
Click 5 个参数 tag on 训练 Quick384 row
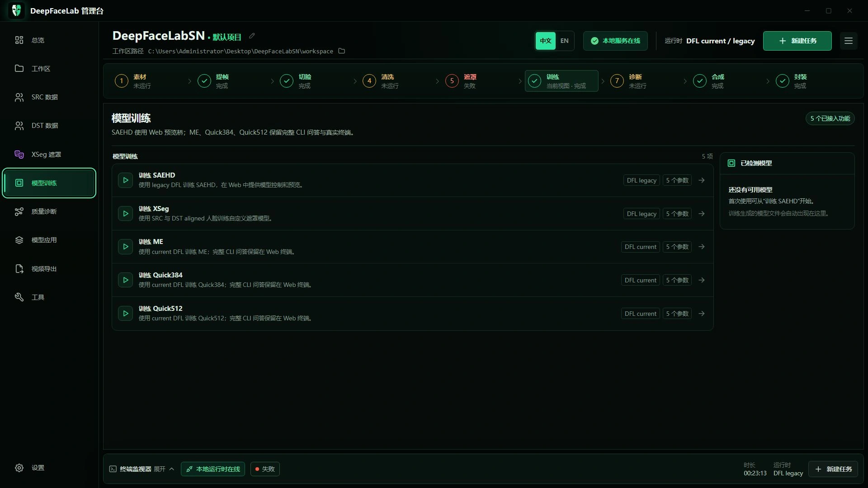(677, 280)
